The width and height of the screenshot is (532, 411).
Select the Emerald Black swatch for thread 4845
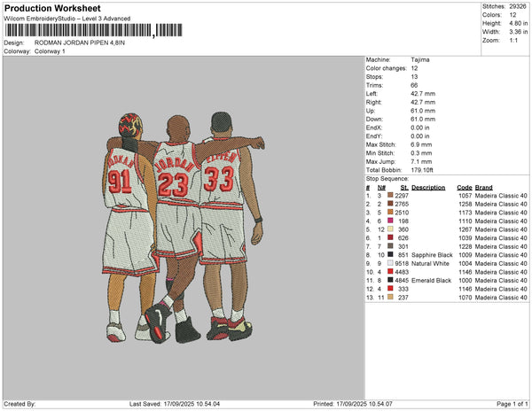[390, 280]
